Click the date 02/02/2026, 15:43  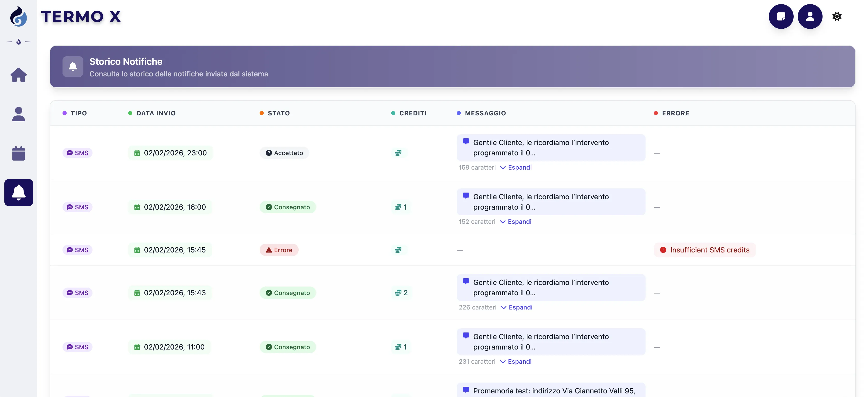pos(170,293)
